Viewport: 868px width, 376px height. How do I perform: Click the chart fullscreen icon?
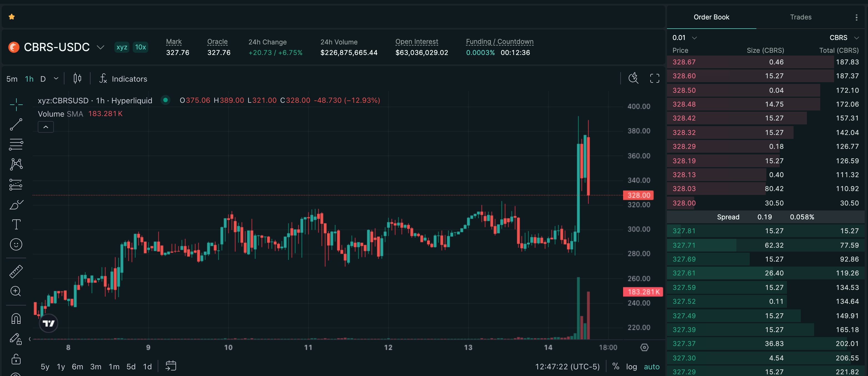(x=654, y=79)
